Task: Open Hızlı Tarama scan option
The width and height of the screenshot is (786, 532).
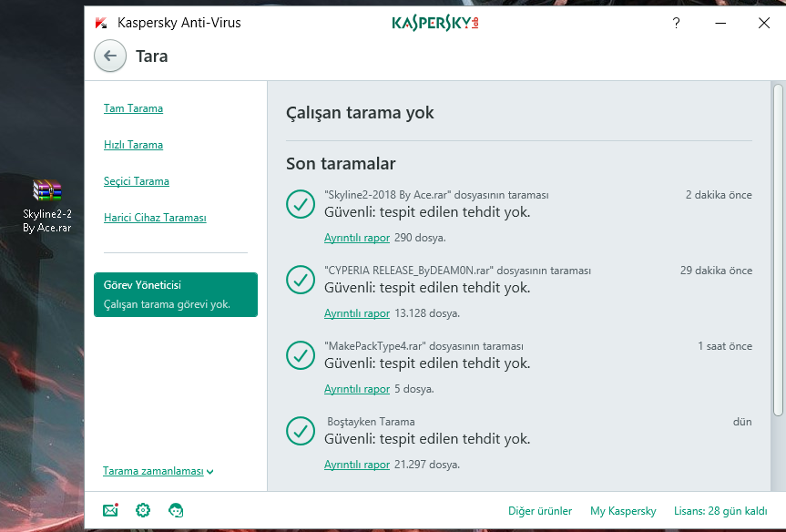Action: point(133,145)
